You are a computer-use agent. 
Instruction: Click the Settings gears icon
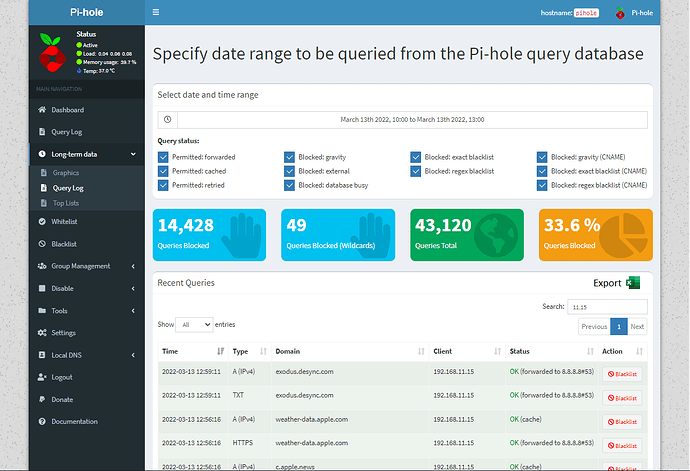[42, 333]
